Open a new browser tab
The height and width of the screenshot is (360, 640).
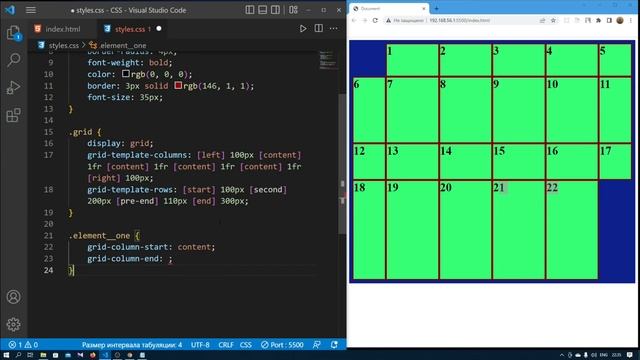(x=436, y=8)
